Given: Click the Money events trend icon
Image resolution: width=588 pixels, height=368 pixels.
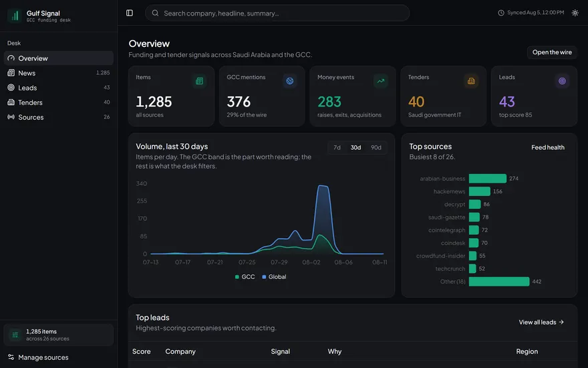Looking at the screenshot, I should pyautogui.click(x=381, y=81).
